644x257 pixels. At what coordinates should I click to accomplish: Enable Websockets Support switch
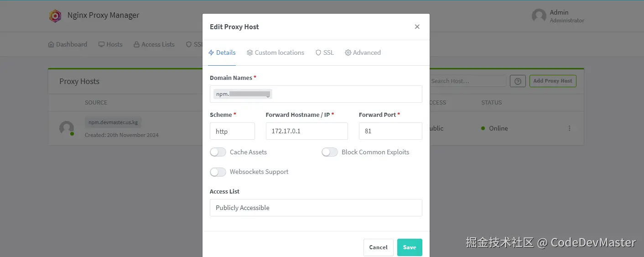[x=218, y=172]
